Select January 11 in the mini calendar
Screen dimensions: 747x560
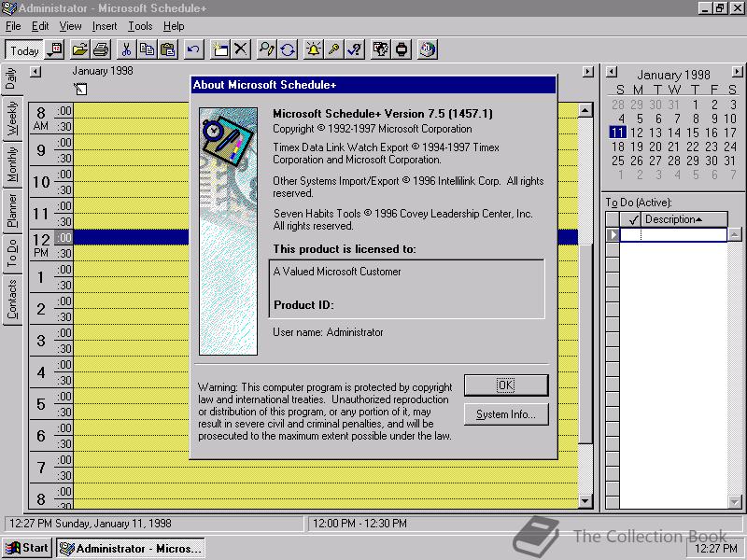617,133
